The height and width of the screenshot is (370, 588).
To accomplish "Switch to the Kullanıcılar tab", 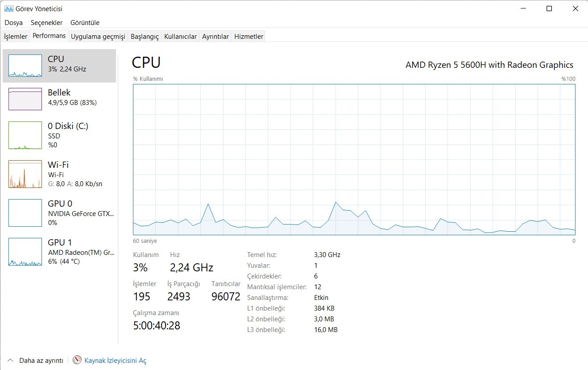I will [x=180, y=37].
